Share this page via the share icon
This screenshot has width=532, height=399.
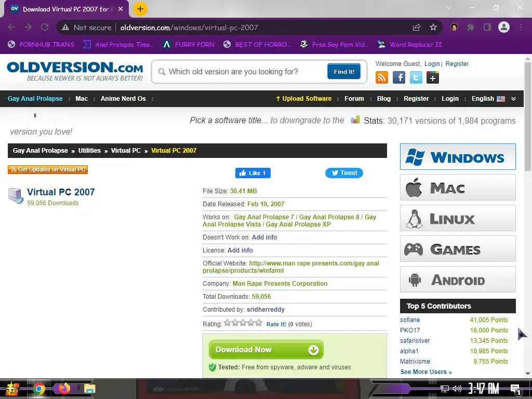point(417,28)
